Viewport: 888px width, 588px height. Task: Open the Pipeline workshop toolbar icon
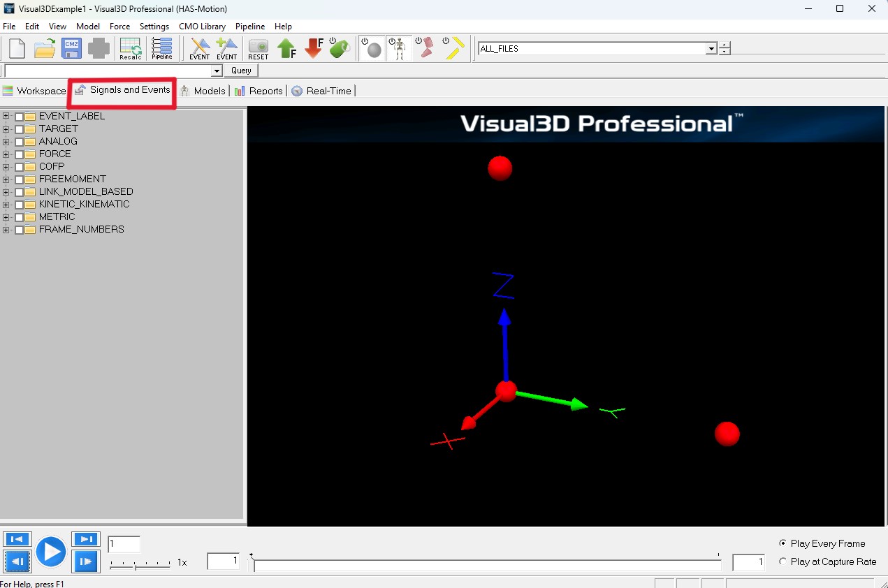[x=162, y=49]
